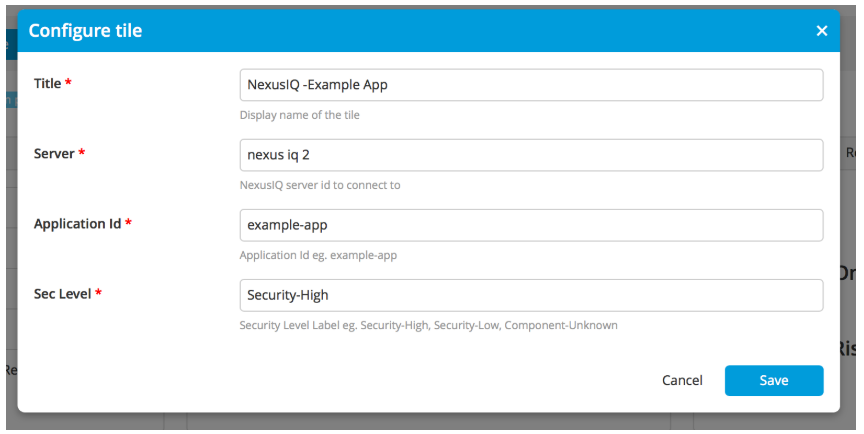This screenshot has height=434, width=864.
Task: Click the 'NexusIQ server id to connect to' hint
Action: [x=320, y=185]
